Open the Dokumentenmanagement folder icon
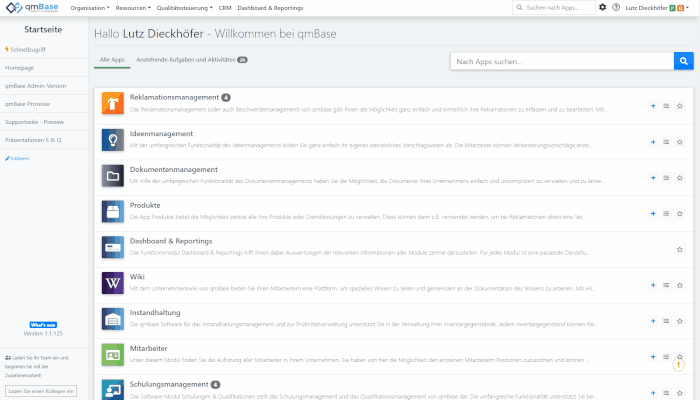The height and width of the screenshot is (400, 700). tap(112, 175)
